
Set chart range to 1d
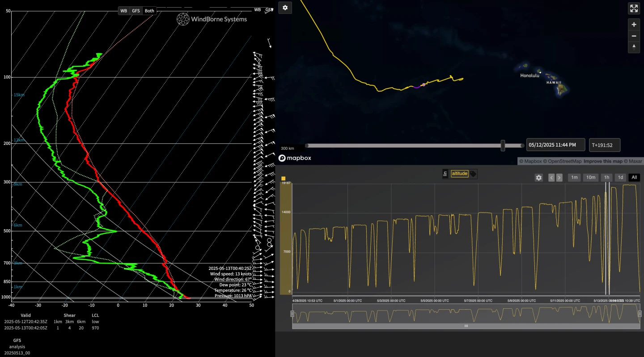coord(620,177)
